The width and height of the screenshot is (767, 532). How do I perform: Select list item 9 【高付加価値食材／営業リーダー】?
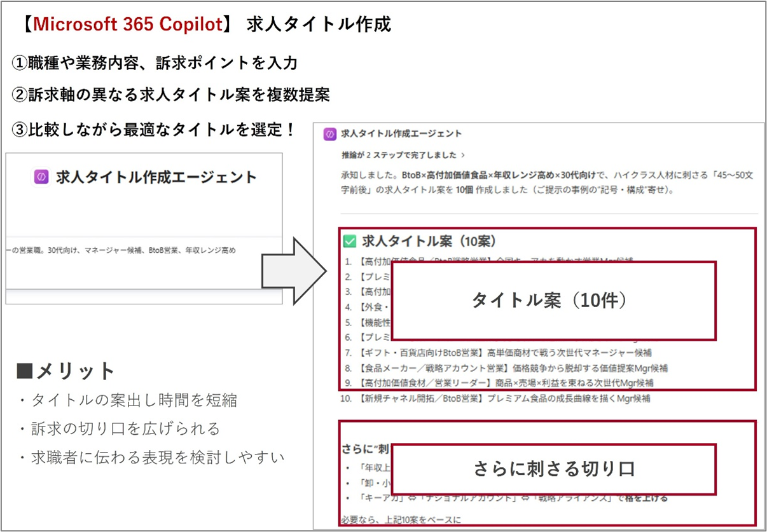click(499, 383)
